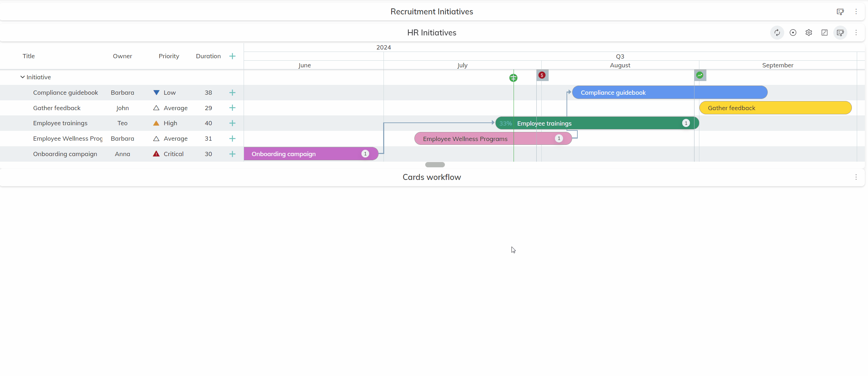This screenshot has height=376, width=868.
Task: Add a new column with header plus
Action: (232, 56)
